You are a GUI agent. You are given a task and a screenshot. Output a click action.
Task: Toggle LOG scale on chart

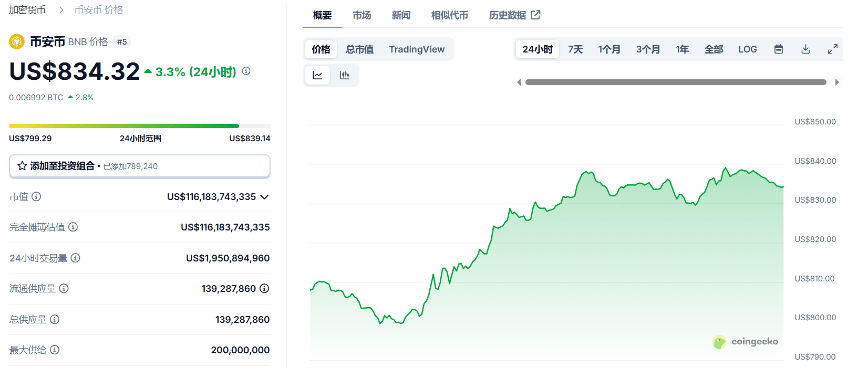pyautogui.click(x=747, y=49)
